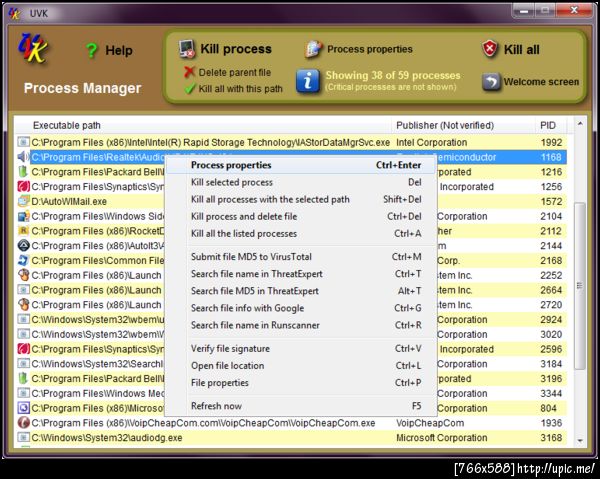Screen dimensions: 600x479
Task: Click the Kill all text button
Action: (x=522, y=50)
